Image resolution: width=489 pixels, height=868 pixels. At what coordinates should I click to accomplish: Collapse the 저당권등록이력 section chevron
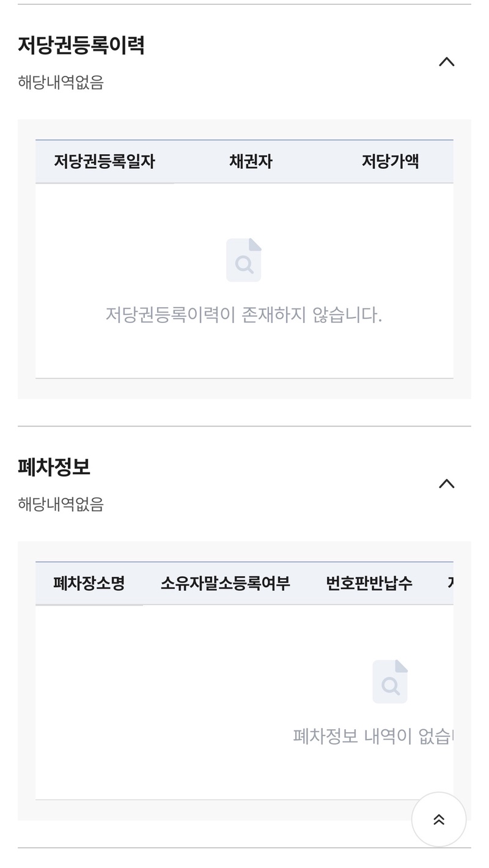[447, 62]
